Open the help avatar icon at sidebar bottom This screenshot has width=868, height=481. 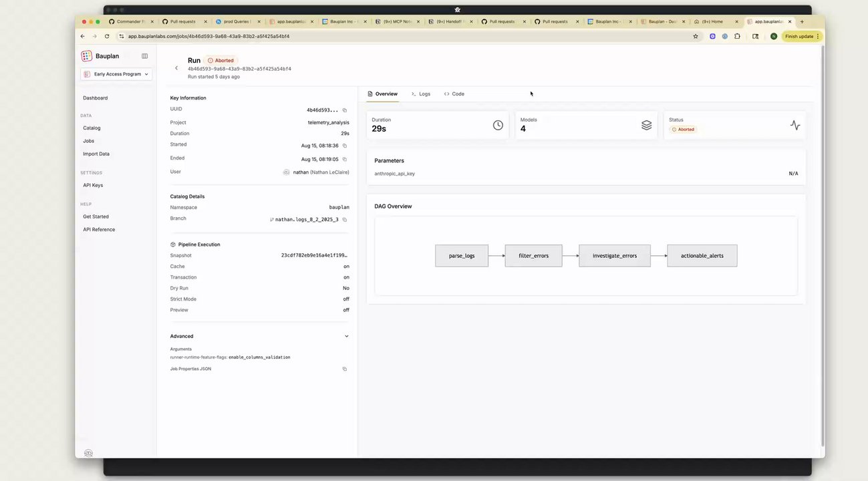[x=88, y=454]
